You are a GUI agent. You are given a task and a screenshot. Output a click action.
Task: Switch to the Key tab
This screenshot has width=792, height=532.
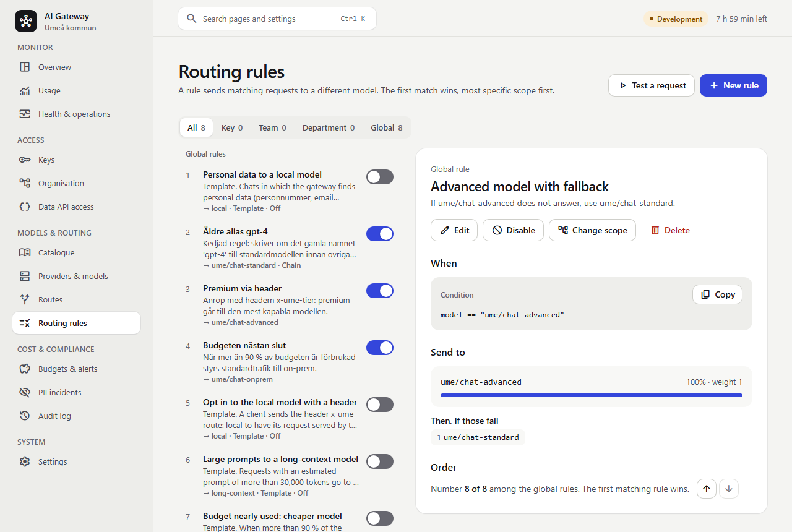232,127
